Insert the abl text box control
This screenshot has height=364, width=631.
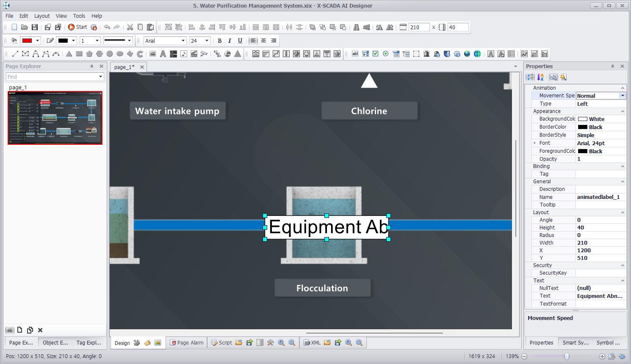pyautogui.click(x=355, y=54)
